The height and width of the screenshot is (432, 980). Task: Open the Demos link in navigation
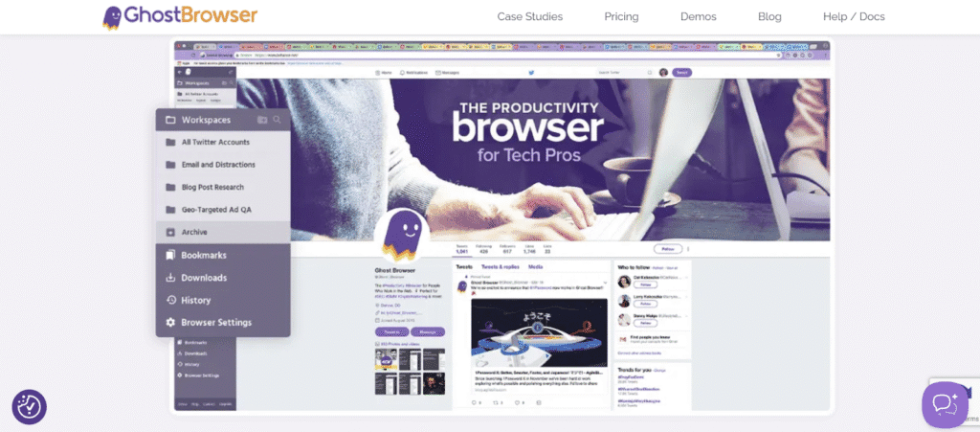698,16
